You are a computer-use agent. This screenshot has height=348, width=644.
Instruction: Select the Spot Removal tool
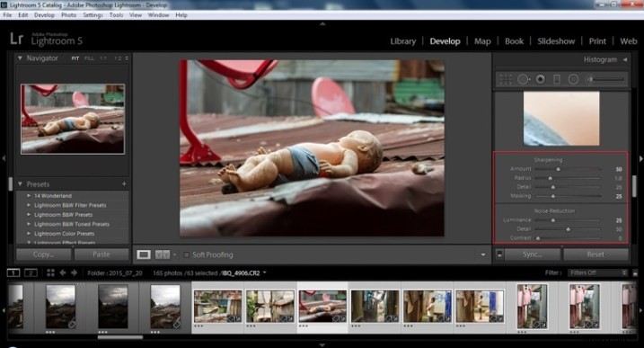(x=524, y=79)
